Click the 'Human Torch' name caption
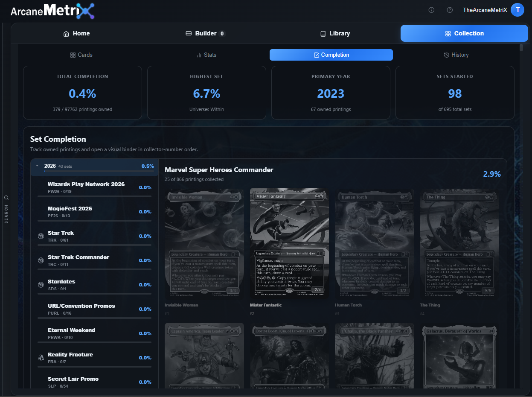Image resolution: width=532 pixels, height=397 pixels. pyautogui.click(x=348, y=305)
